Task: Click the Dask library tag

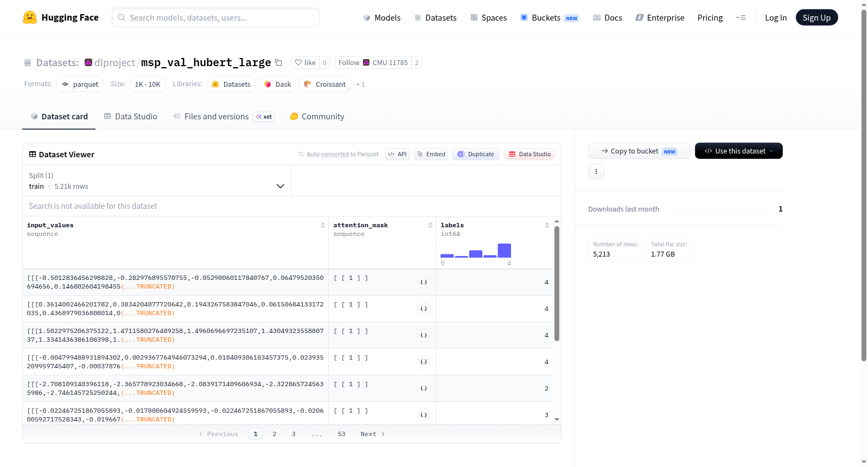Action: tap(277, 84)
